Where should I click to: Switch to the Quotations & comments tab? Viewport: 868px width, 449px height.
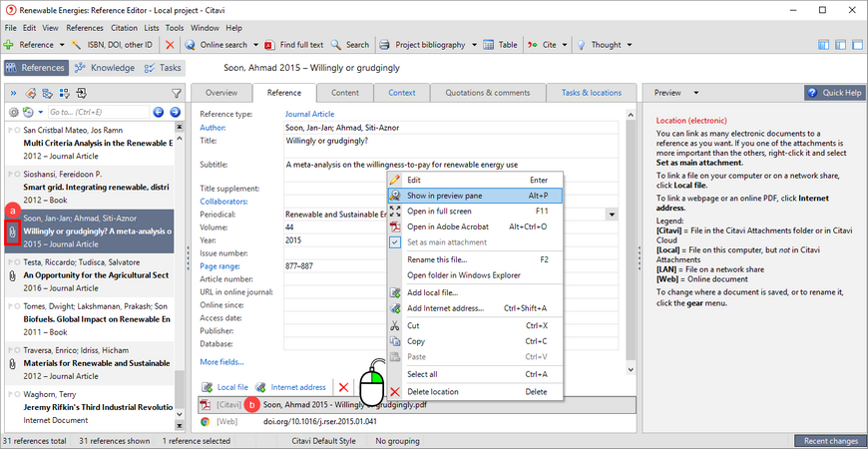[488, 93]
